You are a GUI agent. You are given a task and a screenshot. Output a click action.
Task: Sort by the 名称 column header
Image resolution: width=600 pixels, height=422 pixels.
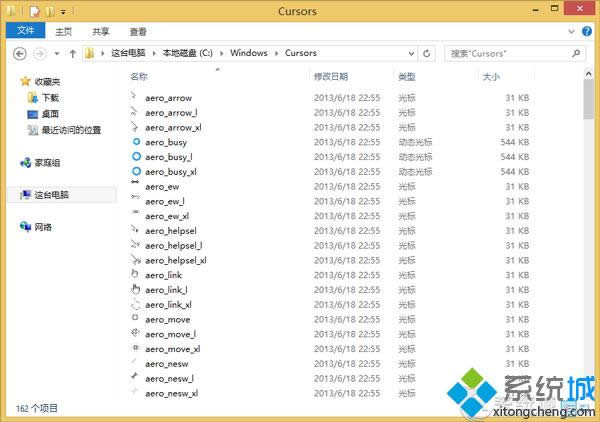coord(139,77)
